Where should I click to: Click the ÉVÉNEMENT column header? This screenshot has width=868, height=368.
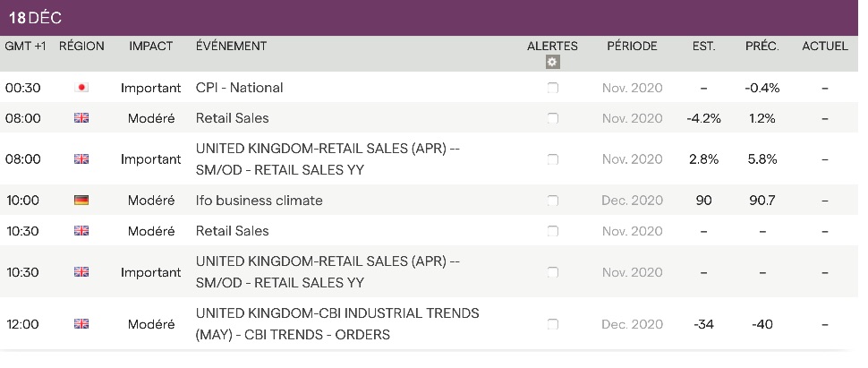pos(231,46)
